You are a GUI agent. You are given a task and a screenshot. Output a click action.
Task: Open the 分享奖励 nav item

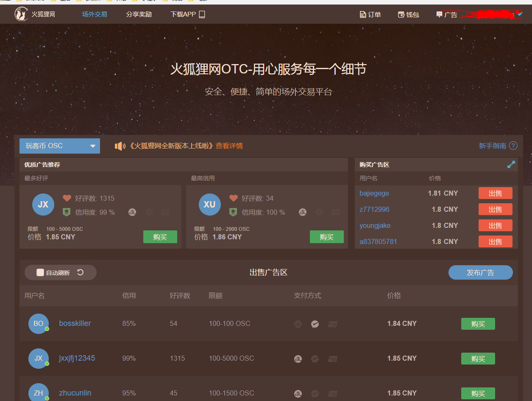click(139, 14)
